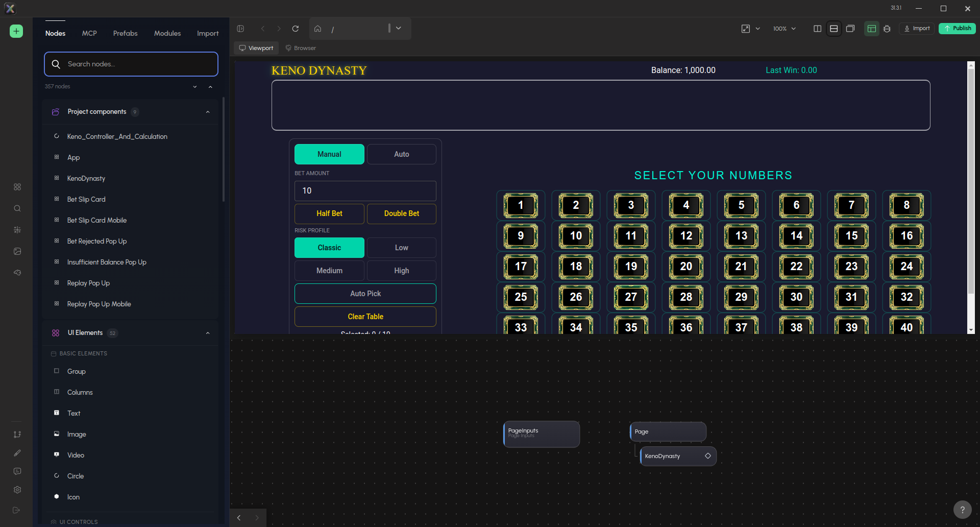Collapse the Project components section

208,112
